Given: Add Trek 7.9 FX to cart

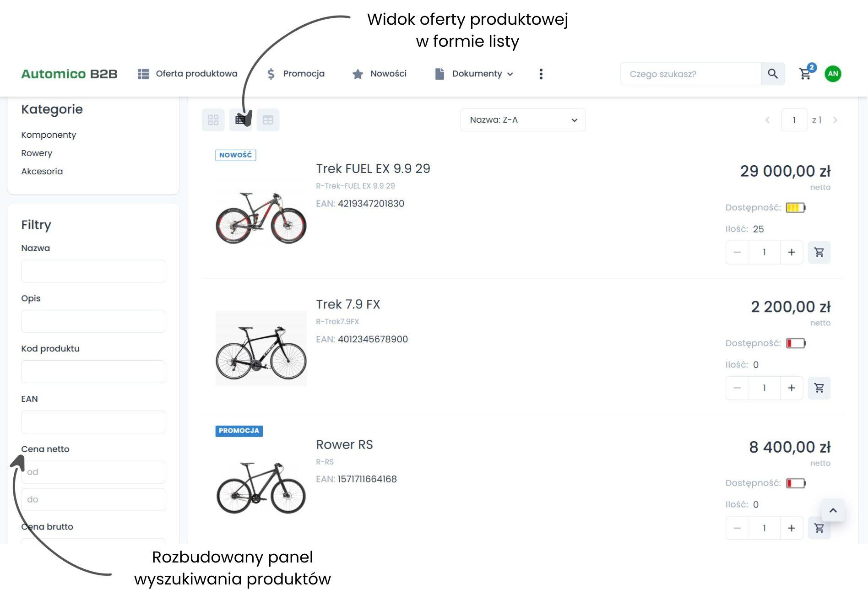Looking at the screenshot, I should [819, 388].
